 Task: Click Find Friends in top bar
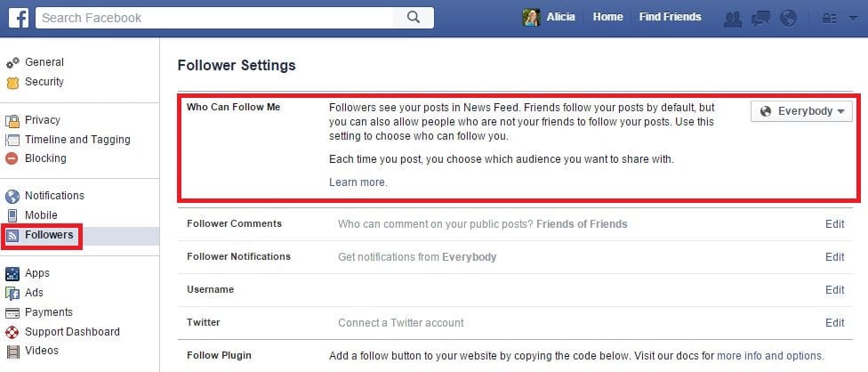[670, 17]
